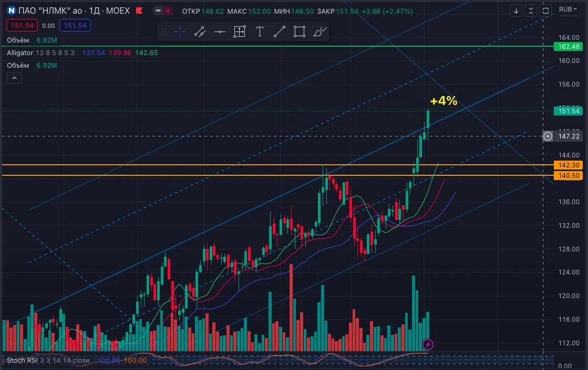The height and width of the screenshot is (370, 588).
Task: Select the horizontal line drawing tool
Action: (220, 32)
